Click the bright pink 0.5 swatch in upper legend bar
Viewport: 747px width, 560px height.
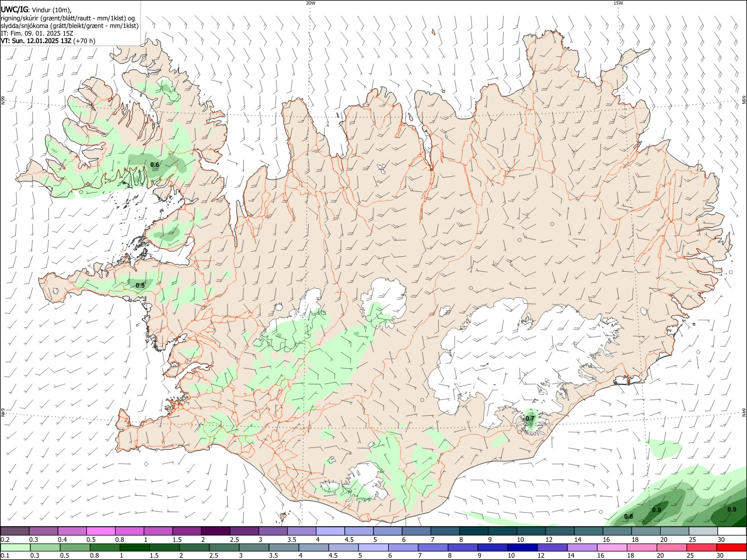click(x=100, y=531)
